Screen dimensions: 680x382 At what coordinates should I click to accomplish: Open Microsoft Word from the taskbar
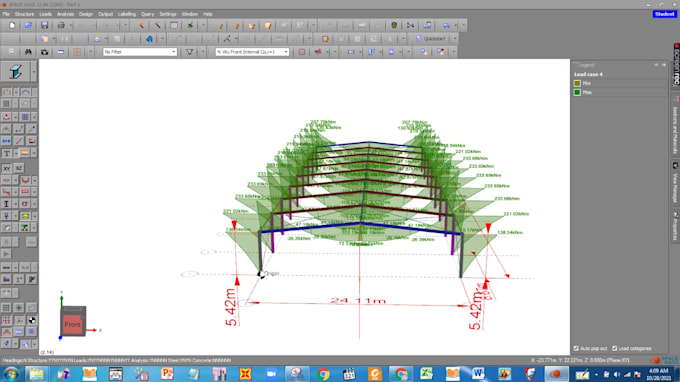coord(478,374)
